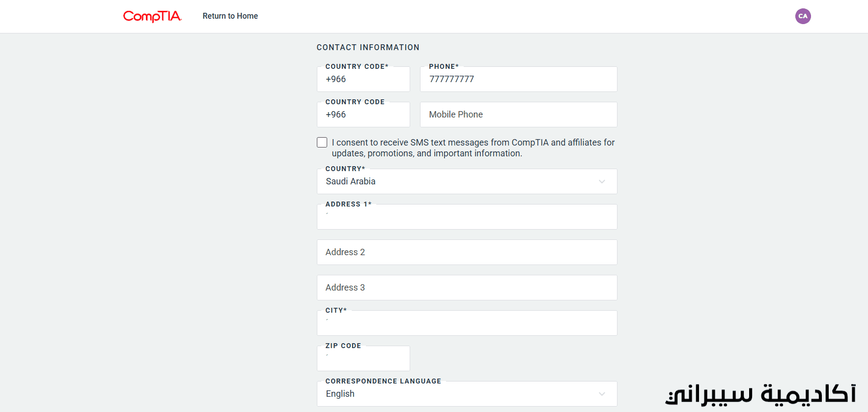This screenshot has height=412, width=868.
Task: Expand the Country dropdown showing Saudi Arabia
Action: [467, 181]
